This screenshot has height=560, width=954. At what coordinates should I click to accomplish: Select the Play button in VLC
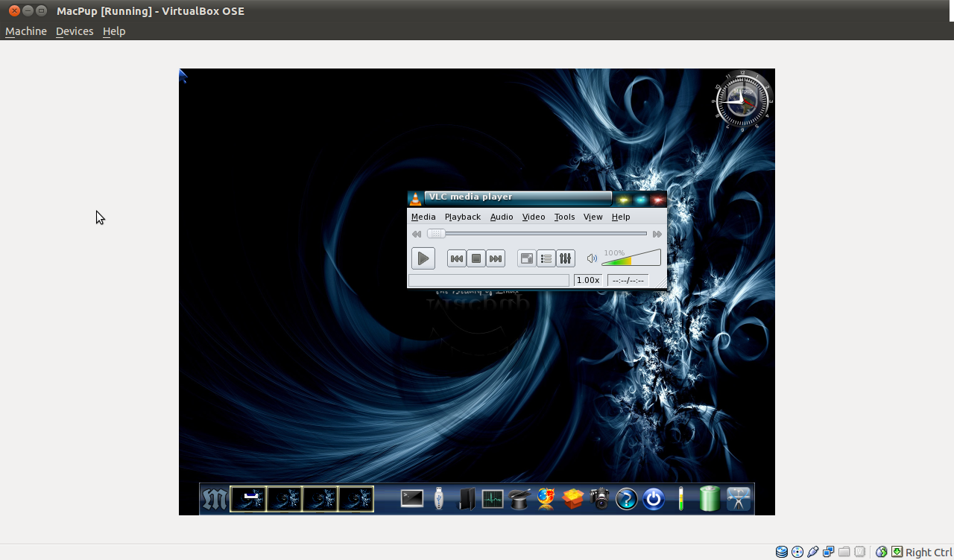(423, 258)
